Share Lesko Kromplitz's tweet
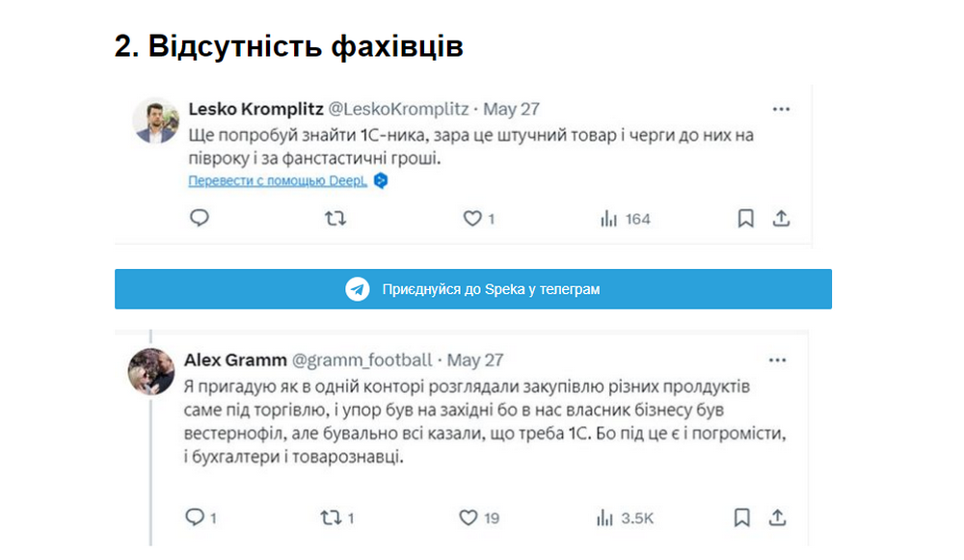 (x=781, y=219)
